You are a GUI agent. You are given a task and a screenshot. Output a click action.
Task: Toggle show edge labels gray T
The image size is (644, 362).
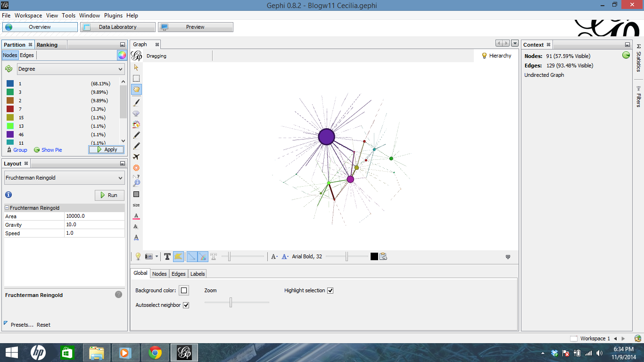click(214, 256)
